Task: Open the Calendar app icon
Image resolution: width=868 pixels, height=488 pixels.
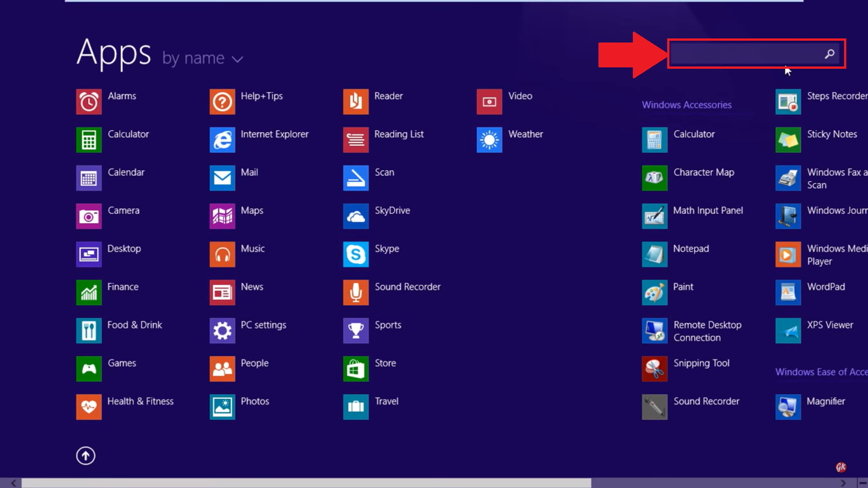Action: tap(89, 178)
